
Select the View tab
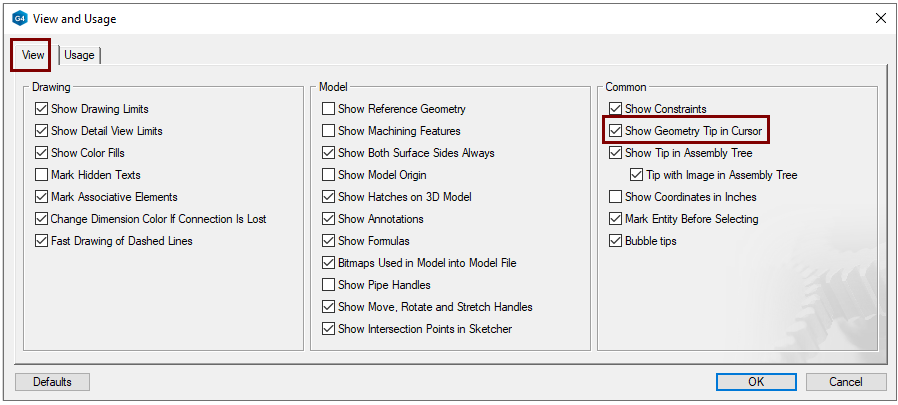point(33,55)
